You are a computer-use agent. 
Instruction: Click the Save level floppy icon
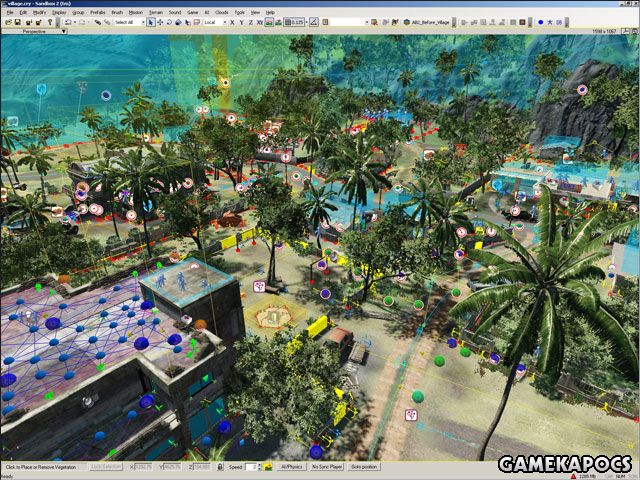click(x=18, y=22)
